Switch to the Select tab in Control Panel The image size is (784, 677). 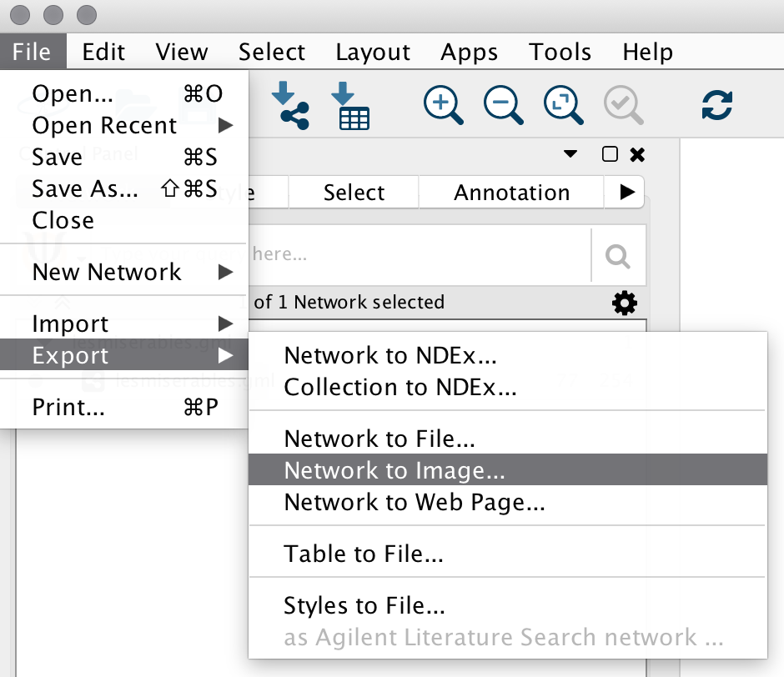pyautogui.click(x=354, y=192)
